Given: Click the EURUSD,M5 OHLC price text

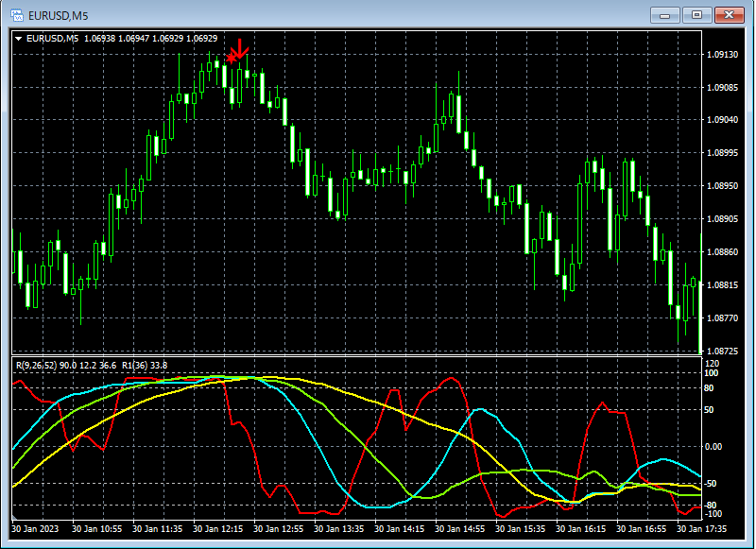Looking at the screenshot, I should 150,39.
